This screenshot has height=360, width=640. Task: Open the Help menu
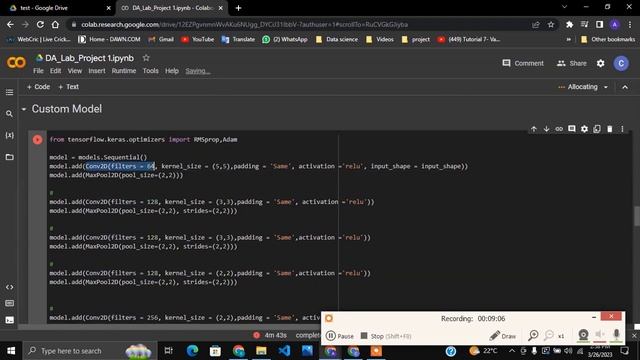(x=172, y=71)
